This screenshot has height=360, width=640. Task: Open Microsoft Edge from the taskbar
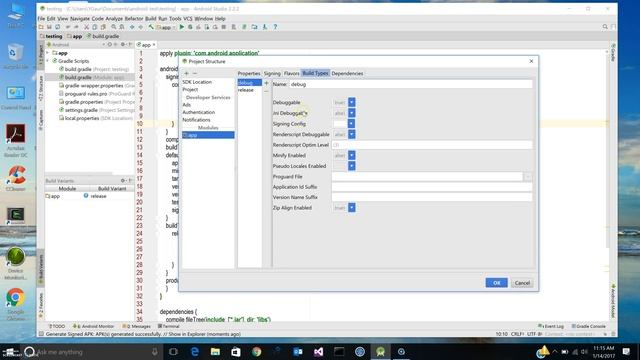click(x=195, y=351)
